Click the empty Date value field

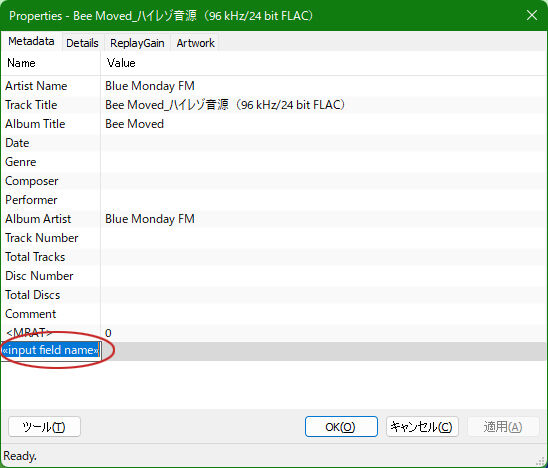(323, 143)
